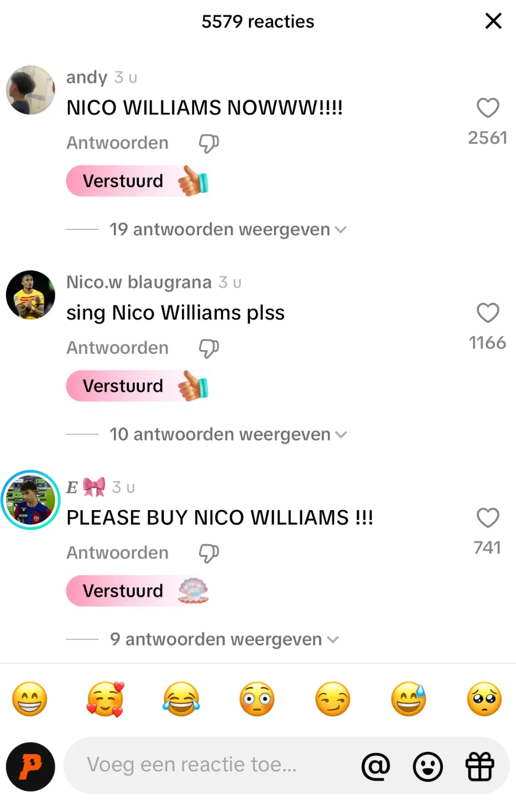This screenshot has height=812, width=516.
Task: Dislike Nico.w blaugrana's comment
Action: coord(208,348)
